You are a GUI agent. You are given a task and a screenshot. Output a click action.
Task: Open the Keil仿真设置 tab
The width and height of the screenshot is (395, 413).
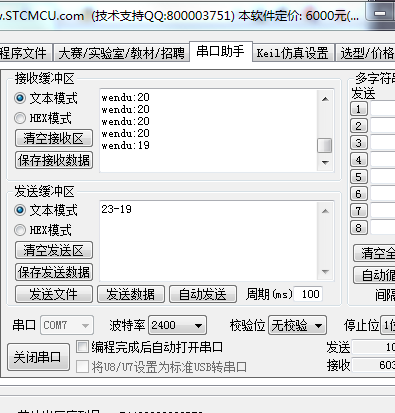click(293, 53)
